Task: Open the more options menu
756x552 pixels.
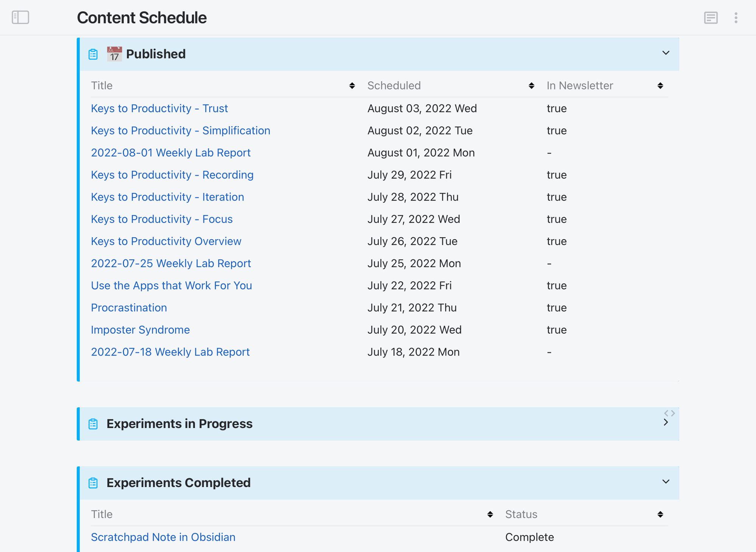Action: [x=736, y=18]
